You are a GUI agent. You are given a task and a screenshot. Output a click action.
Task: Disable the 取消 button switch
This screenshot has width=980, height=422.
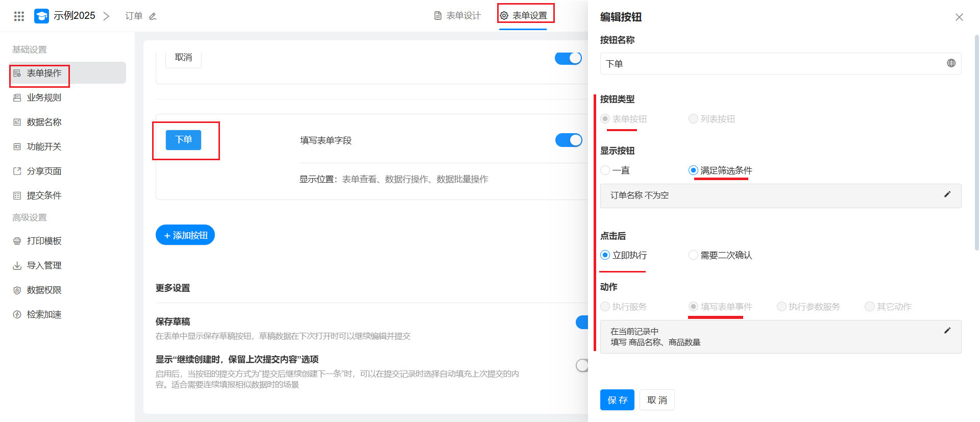[568, 58]
